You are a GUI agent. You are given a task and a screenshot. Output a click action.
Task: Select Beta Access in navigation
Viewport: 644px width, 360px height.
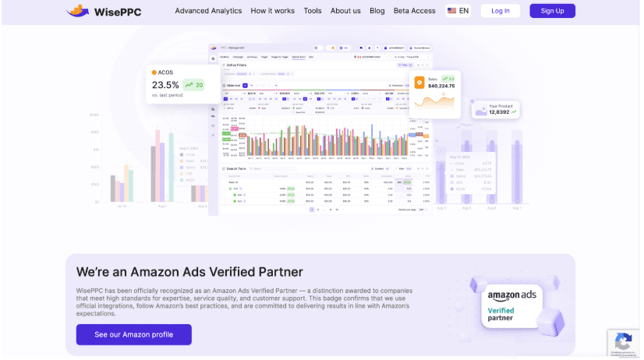[x=414, y=11]
